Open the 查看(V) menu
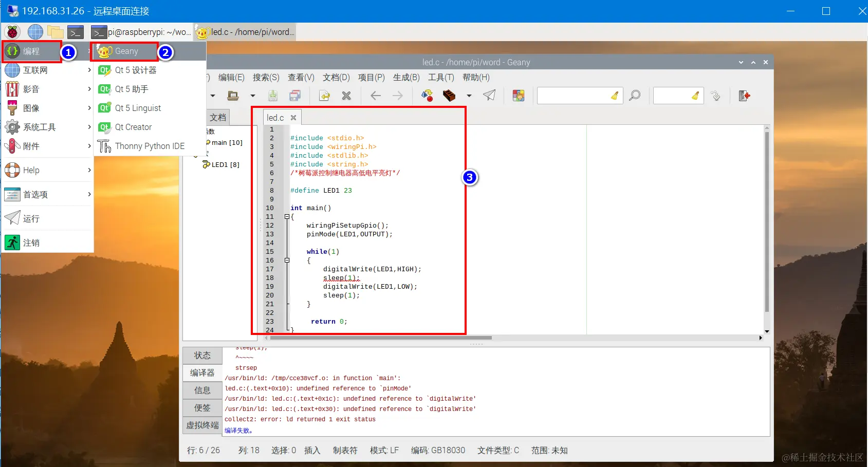 tap(301, 78)
